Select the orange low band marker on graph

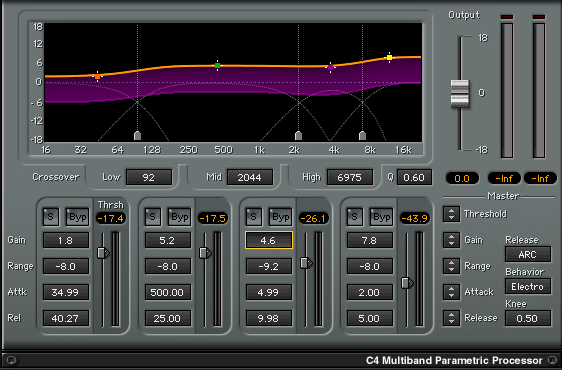pyautogui.click(x=97, y=76)
